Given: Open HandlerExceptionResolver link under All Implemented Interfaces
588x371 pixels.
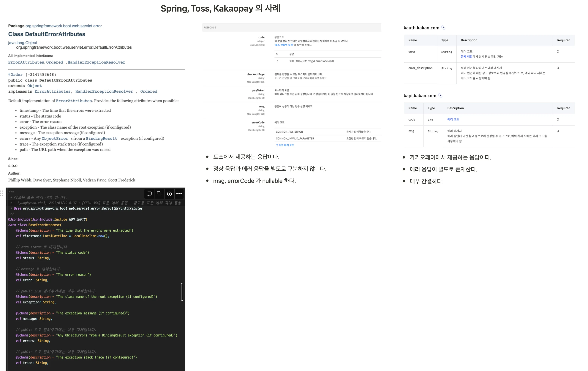Looking at the screenshot, I should [97, 62].
